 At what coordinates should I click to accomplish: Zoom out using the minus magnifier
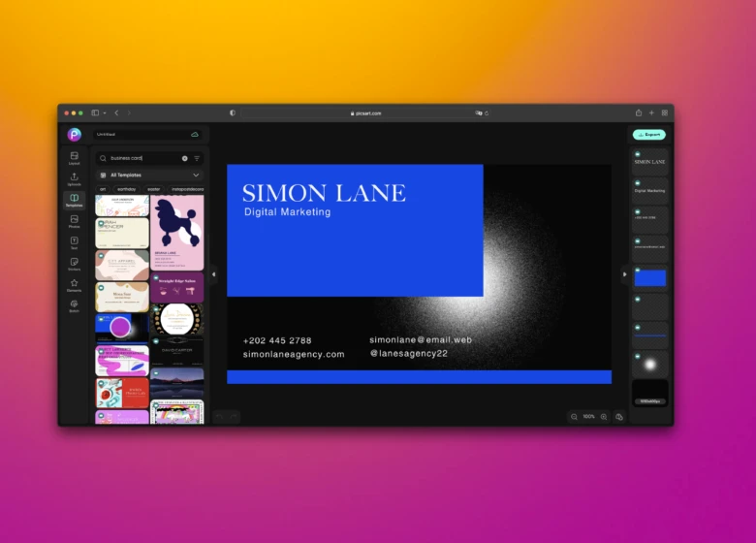click(574, 416)
